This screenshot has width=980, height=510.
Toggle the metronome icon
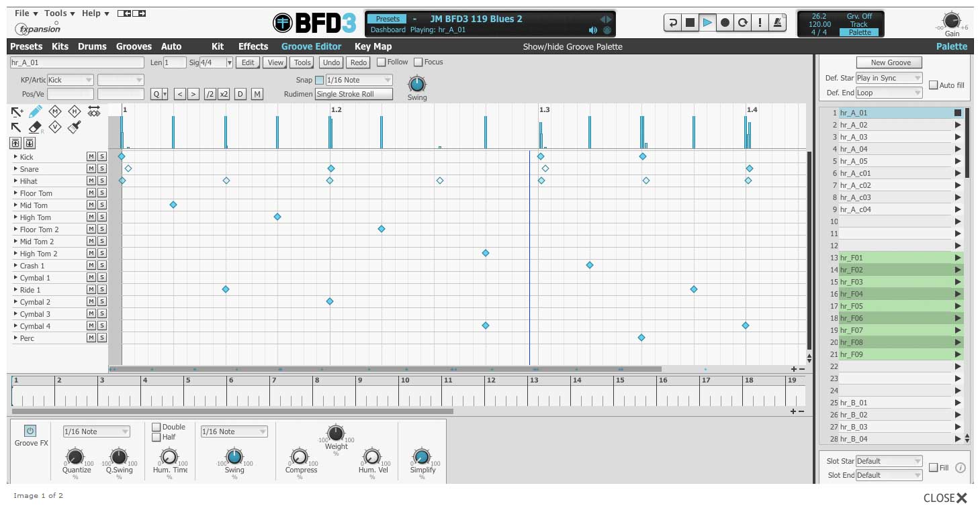[x=777, y=23]
